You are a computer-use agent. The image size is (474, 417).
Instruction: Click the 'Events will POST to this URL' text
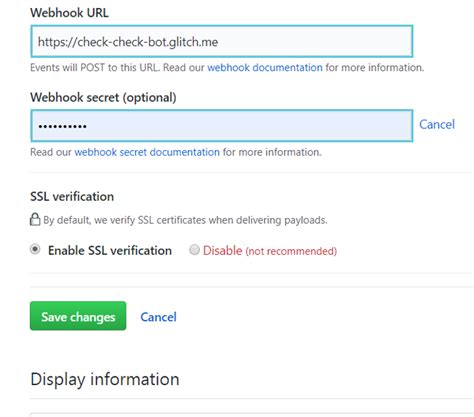point(95,68)
